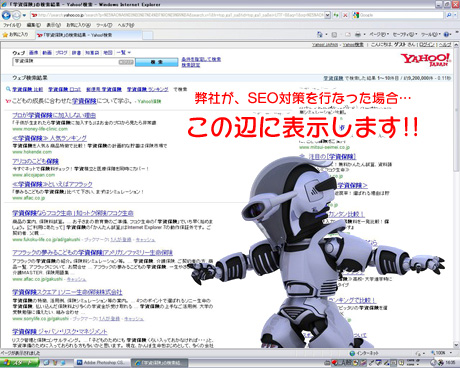Open the 人気ランキング sponsored result
The width and height of the screenshot is (460, 368).
(x=49, y=138)
